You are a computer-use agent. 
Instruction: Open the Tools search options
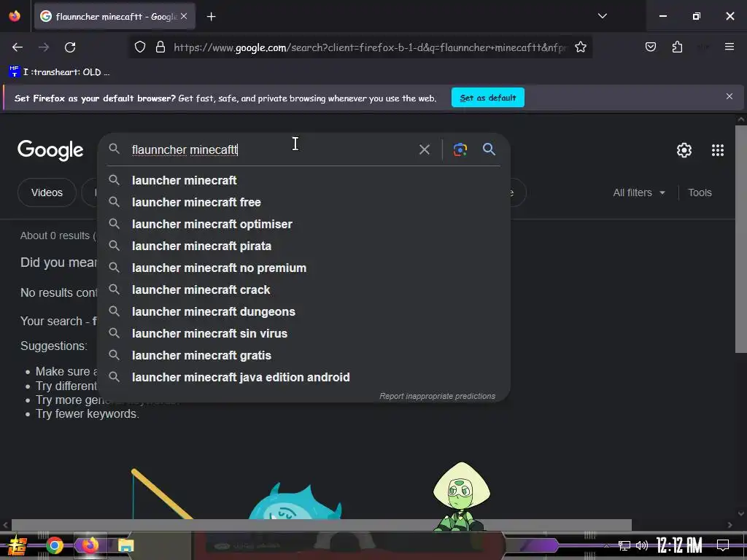(700, 192)
